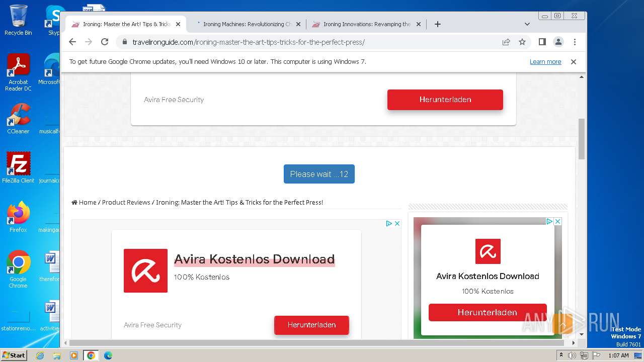Open Acrobat Reader DC desktop icon
The width and height of the screenshot is (644, 362).
point(18,72)
